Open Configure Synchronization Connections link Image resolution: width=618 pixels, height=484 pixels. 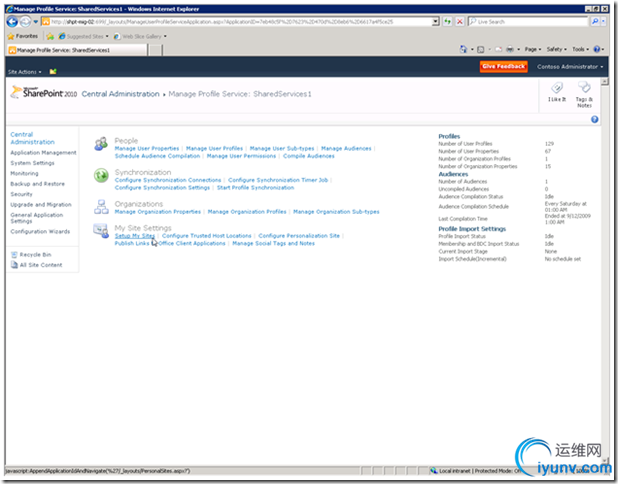tap(168, 180)
